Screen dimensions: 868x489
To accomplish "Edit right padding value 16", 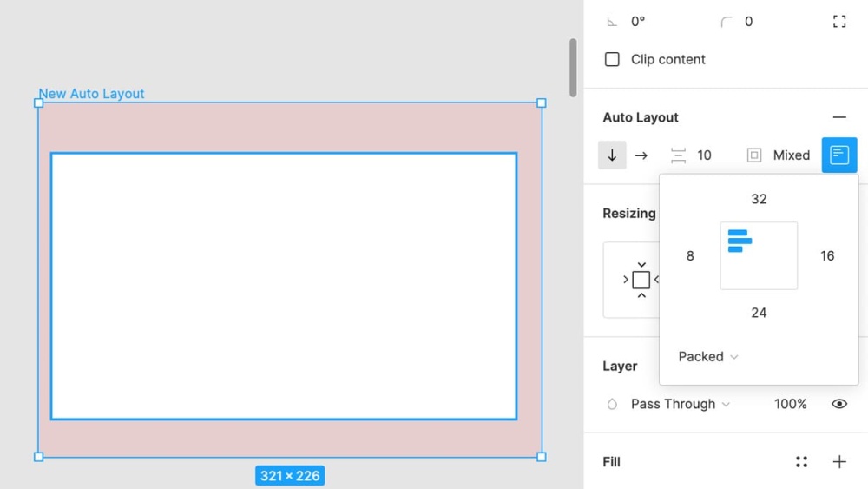I will pos(827,256).
